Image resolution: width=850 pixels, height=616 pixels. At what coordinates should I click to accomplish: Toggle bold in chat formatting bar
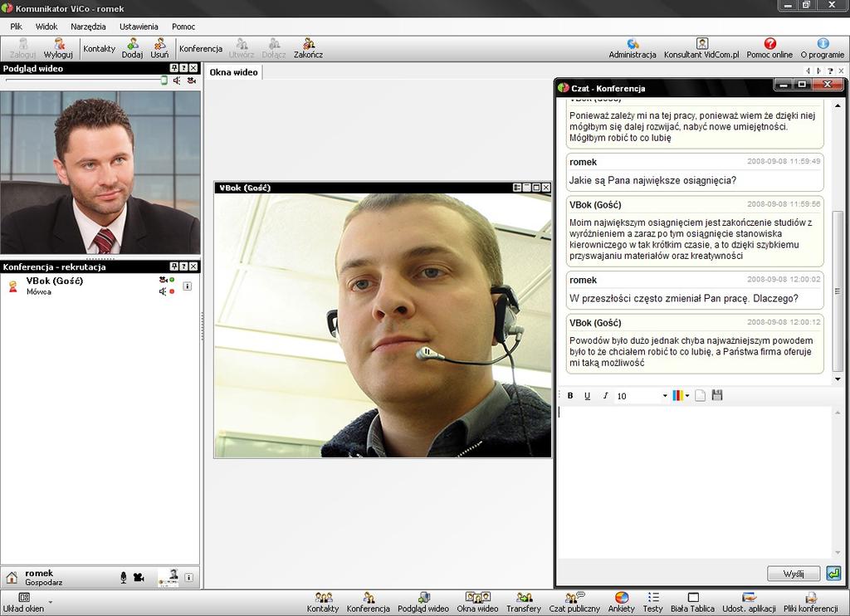(x=570, y=396)
